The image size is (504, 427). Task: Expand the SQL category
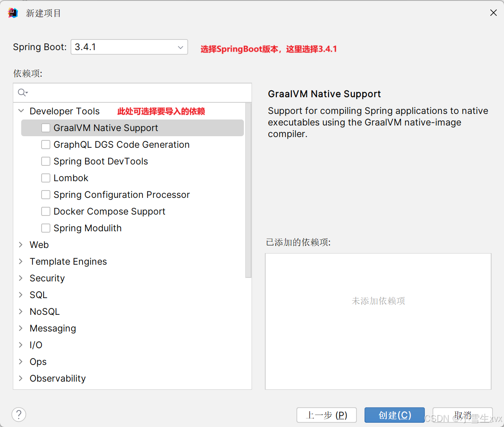pyautogui.click(x=21, y=295)
